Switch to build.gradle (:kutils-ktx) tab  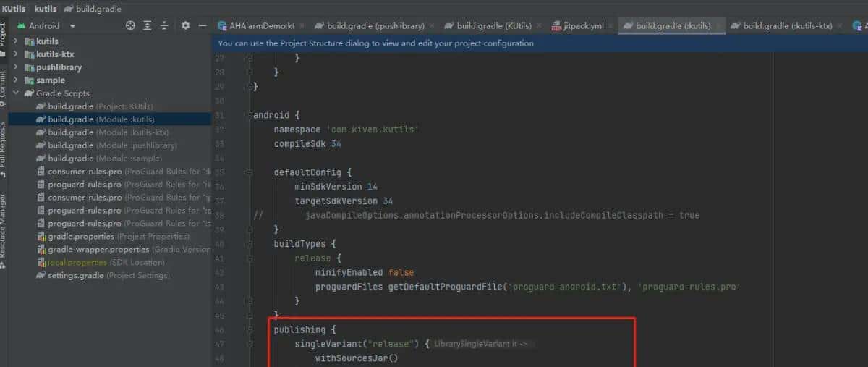787,25
